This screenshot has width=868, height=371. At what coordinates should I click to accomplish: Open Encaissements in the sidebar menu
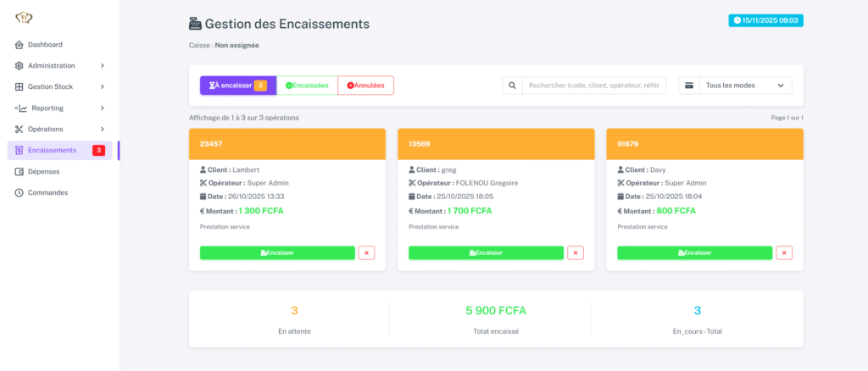click(x=53, y=151)
